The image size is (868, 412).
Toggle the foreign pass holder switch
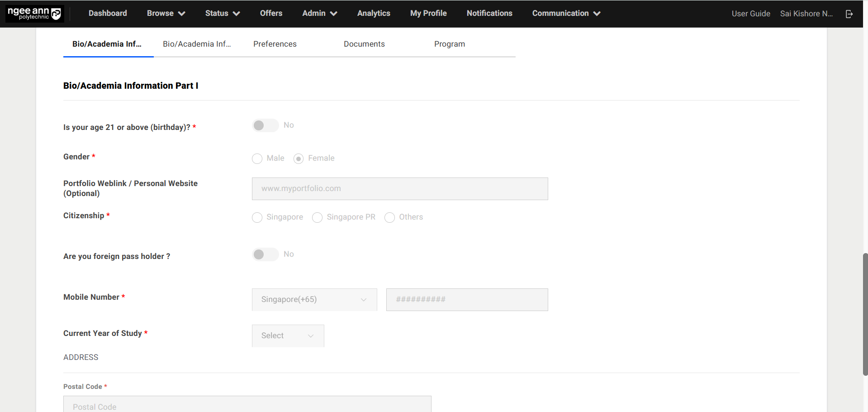(x=265, y=254)
